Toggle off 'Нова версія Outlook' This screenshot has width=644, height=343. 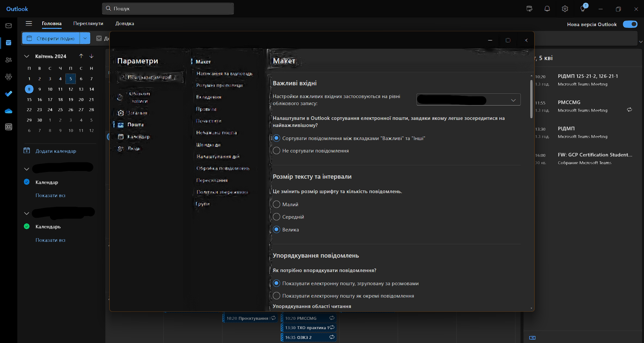pyautogui.click(x=630, y=24)
